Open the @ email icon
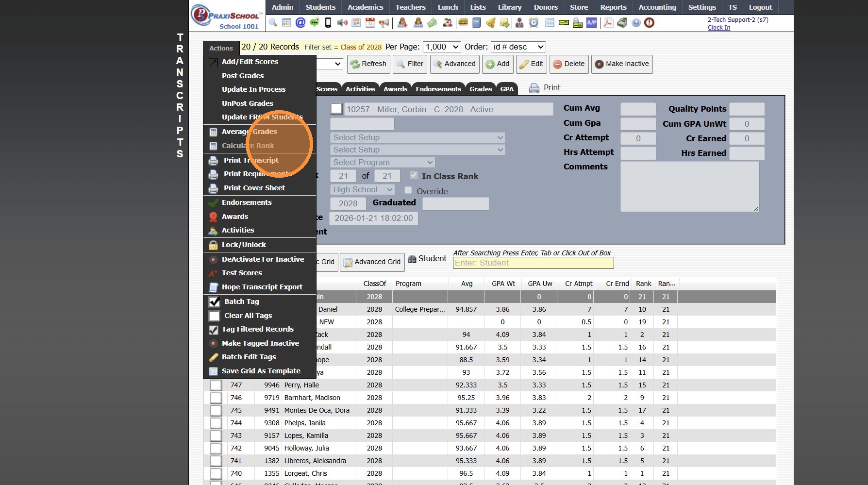The height and width of the screenshot is (485, 868). click(300, 23)
